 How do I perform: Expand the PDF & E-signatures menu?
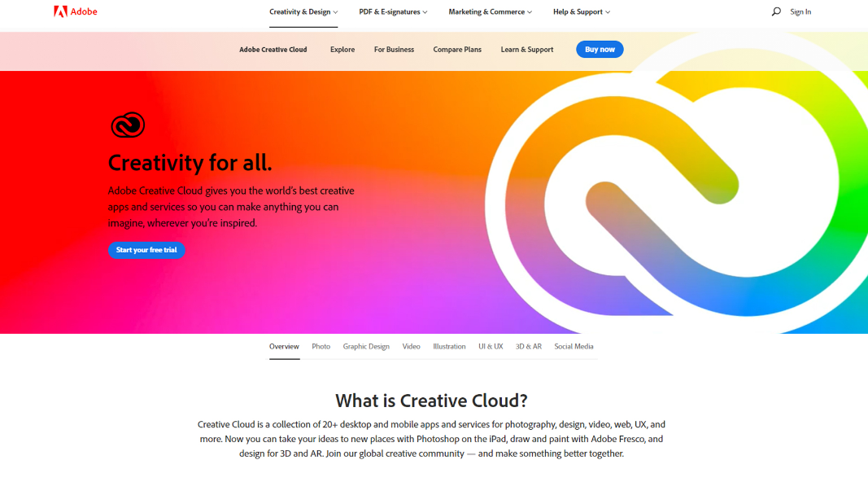(x=393, y=11)
